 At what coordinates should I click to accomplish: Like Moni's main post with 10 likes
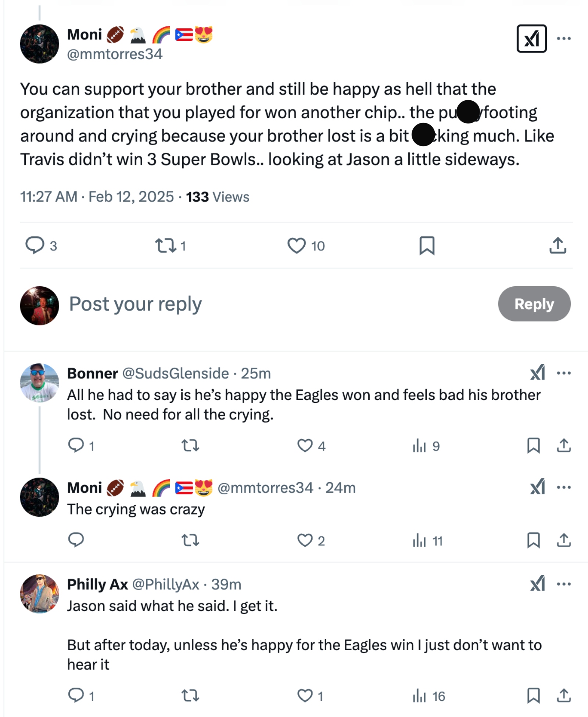tap(296, 245)
